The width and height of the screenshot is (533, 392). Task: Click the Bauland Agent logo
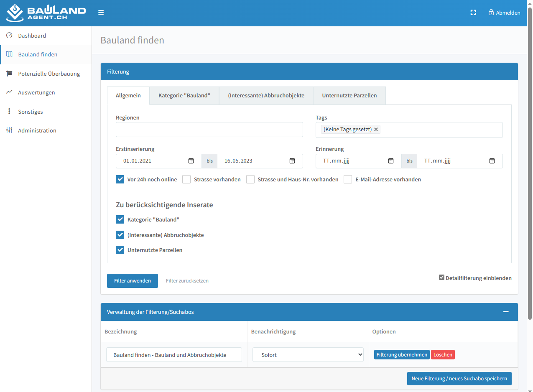[46, 13]
